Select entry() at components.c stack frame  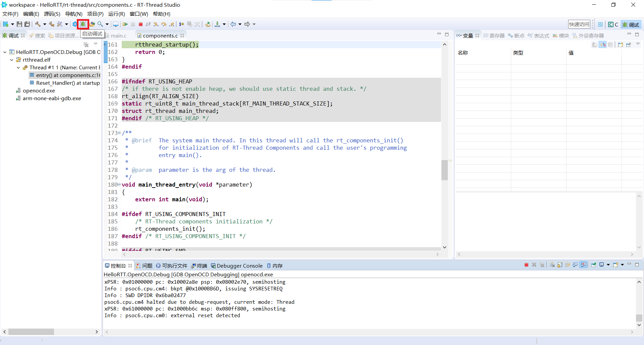65,75
